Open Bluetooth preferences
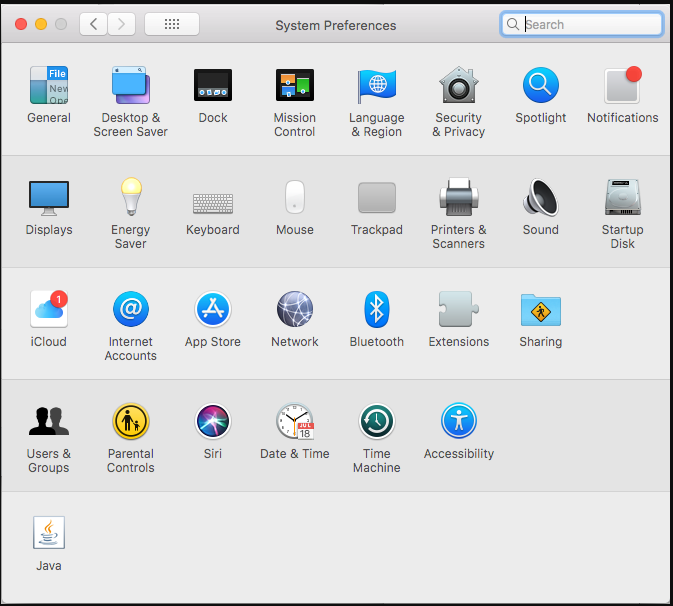The width and height of the screenshot is (673, 606). tap(376, 310)
